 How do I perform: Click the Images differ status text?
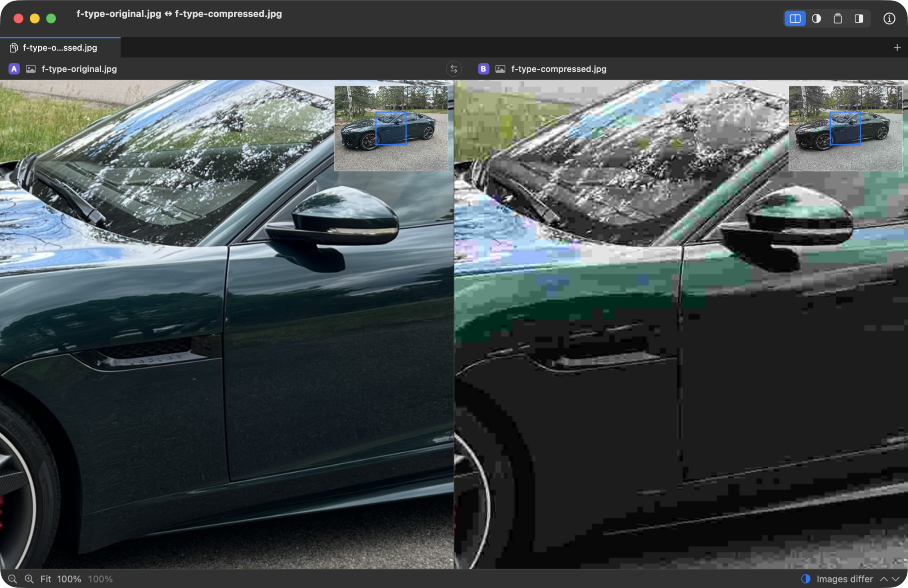point(845,579)
